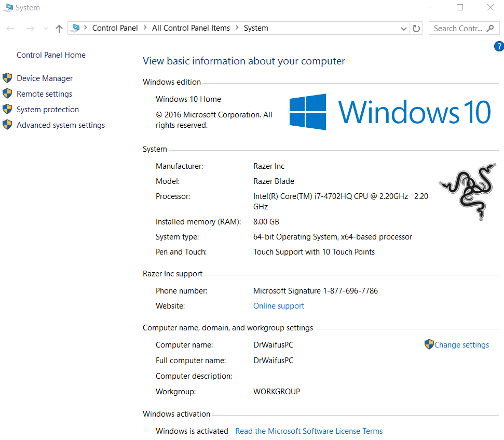Open the blue Help question mark
Image resolution: width=504 pixels, height=440 pixels.
tap(499, 46)
